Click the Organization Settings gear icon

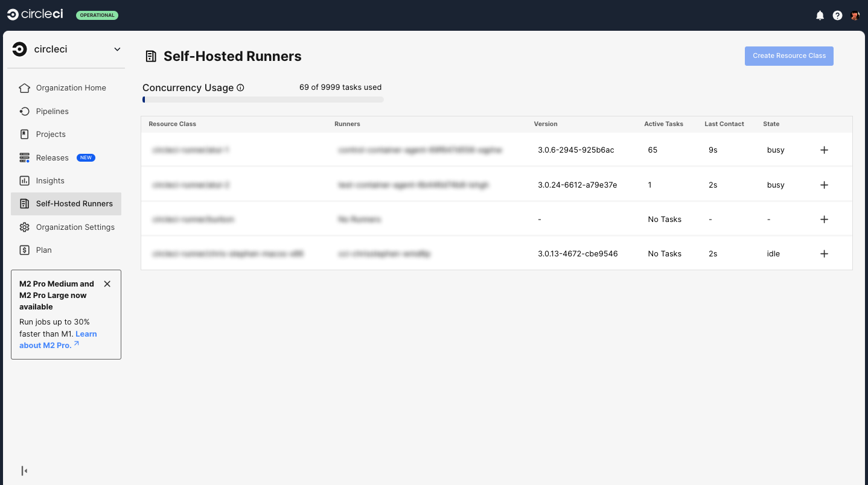(x=24, y=227)
